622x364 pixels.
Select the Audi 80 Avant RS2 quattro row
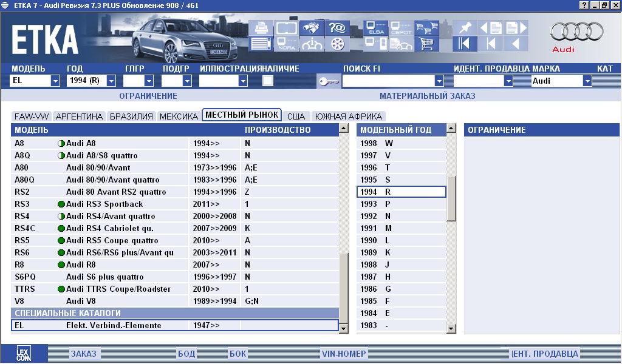(x=175, y=192)
